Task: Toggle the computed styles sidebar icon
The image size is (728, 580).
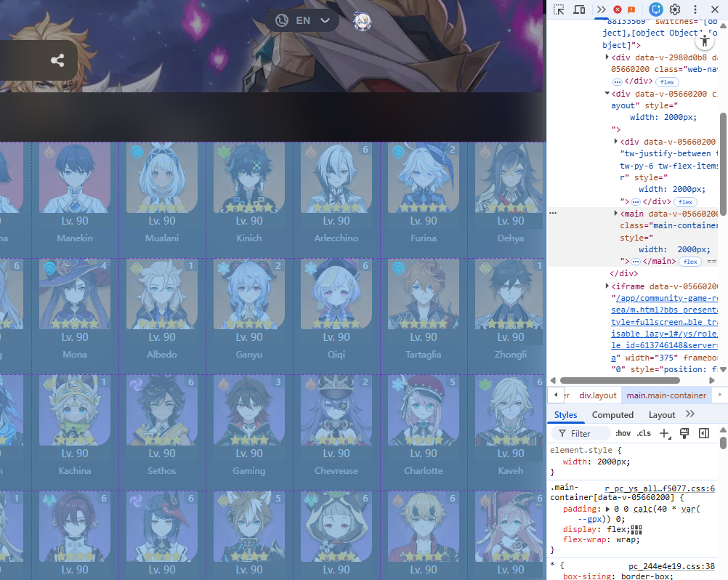Action: (704, 433)
